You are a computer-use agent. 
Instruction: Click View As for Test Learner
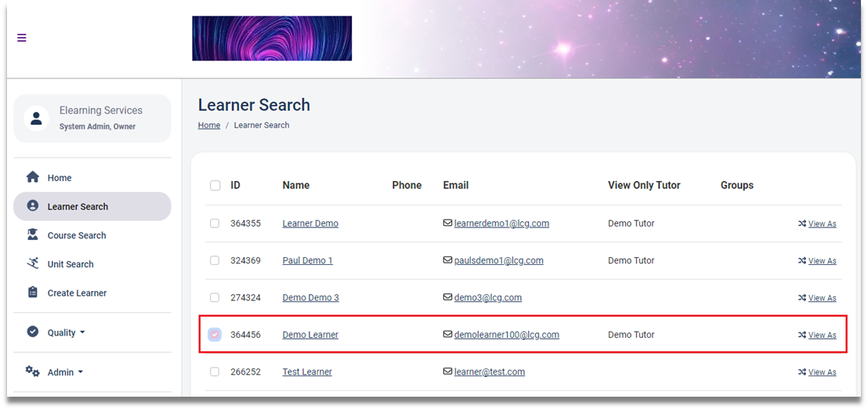tap(822, 372)
